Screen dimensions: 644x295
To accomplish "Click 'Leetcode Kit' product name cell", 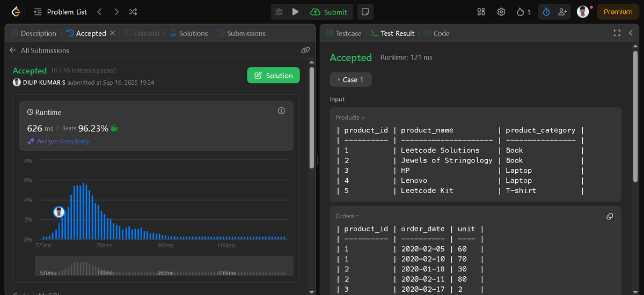I will pos(427,190).
